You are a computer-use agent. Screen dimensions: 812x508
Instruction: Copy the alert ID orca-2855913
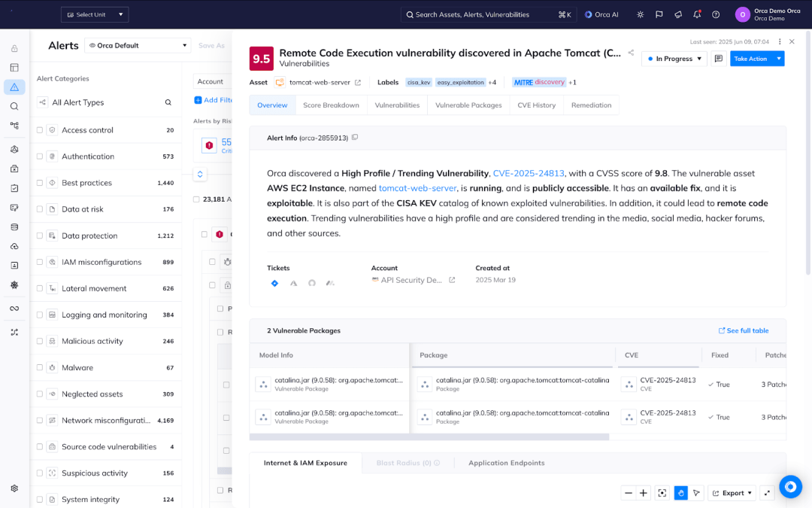pos(355,138)
